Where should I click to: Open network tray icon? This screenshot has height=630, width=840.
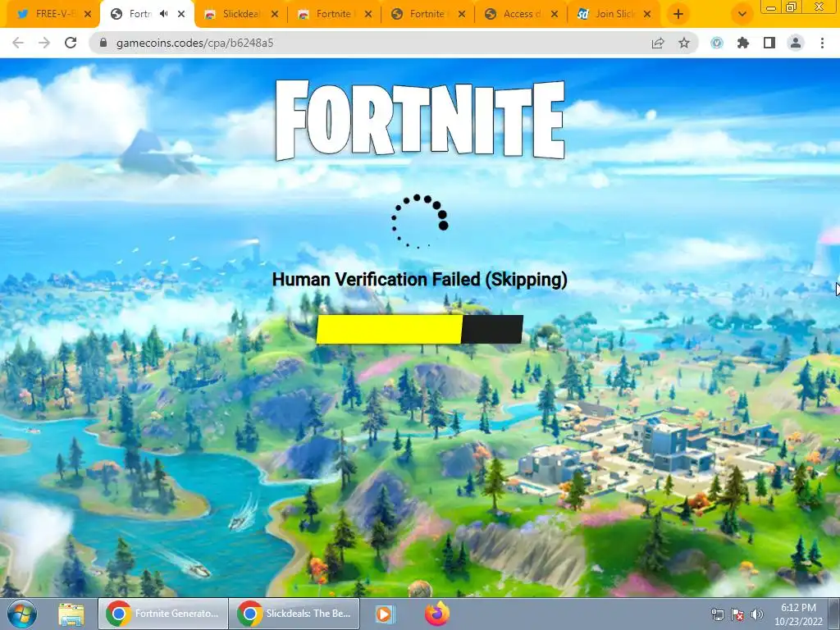pos(717,614)
